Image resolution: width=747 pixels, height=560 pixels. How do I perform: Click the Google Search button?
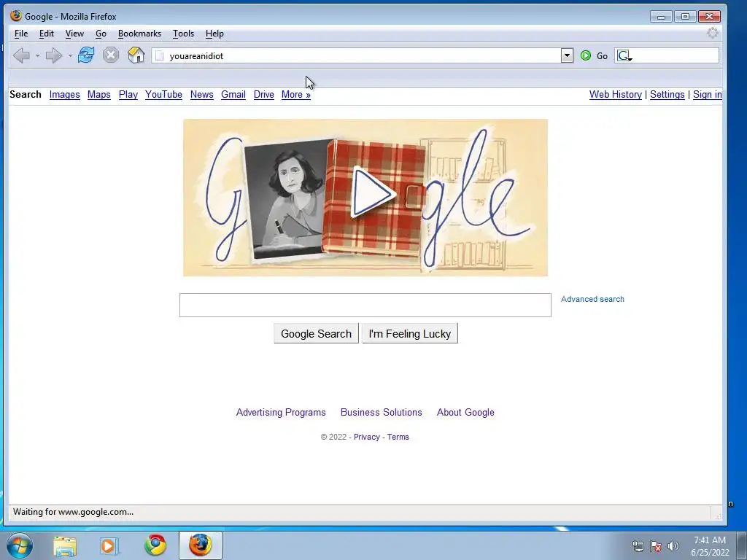317,333
